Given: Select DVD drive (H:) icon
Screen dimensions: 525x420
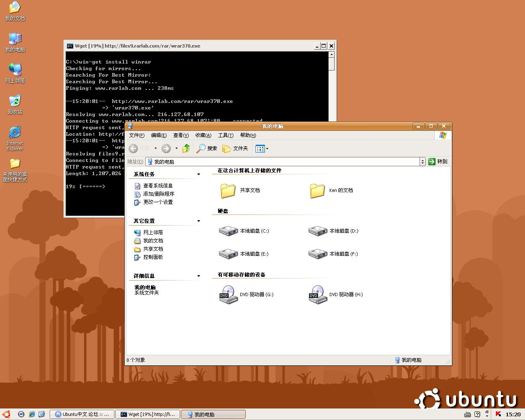Looking at the screenshot, I should 318,294.
